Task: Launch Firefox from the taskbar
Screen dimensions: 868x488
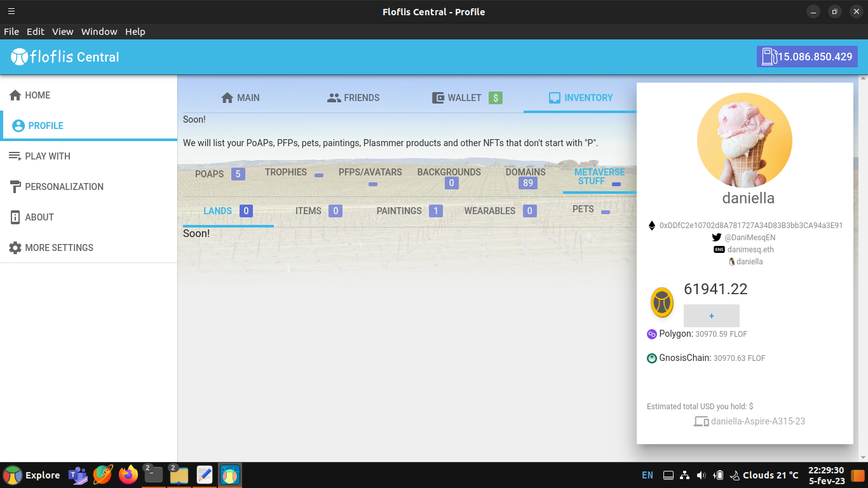Action: point(128,475)
